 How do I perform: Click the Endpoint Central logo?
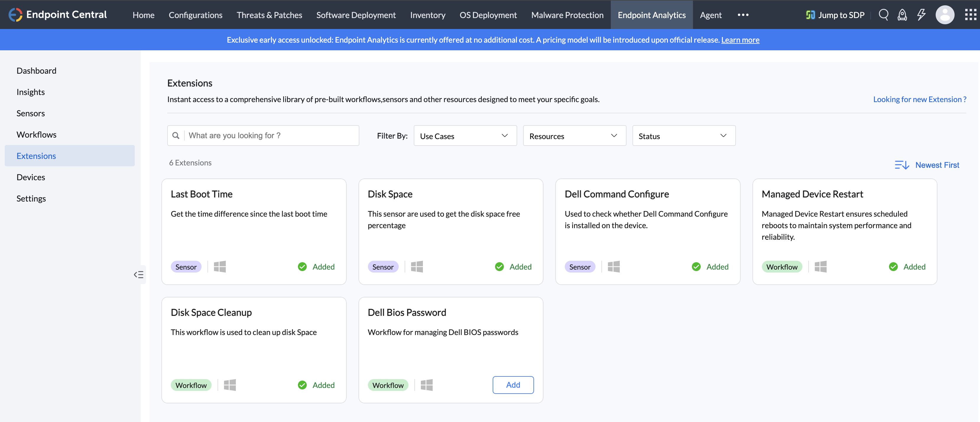click(57, 15)
